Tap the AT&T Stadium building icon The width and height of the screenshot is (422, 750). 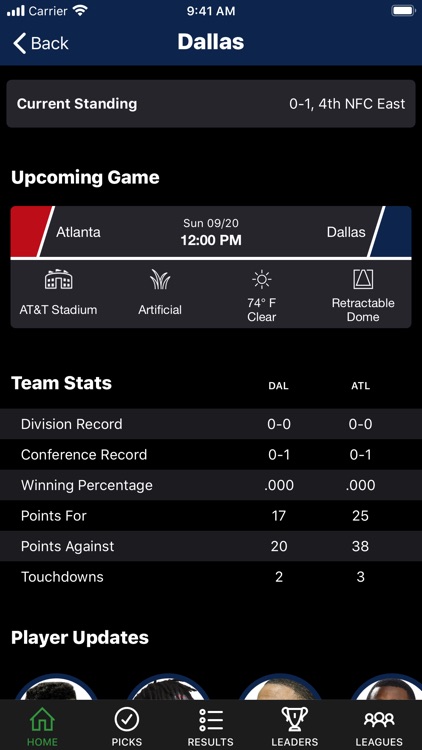point(59,279)
